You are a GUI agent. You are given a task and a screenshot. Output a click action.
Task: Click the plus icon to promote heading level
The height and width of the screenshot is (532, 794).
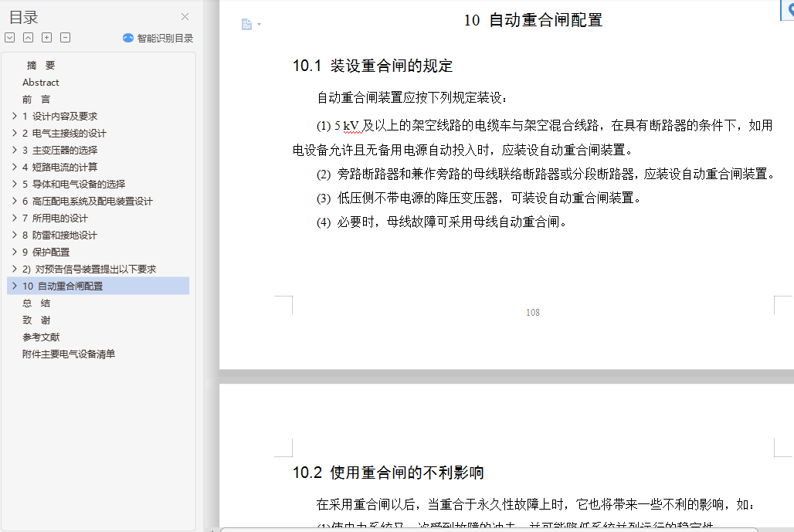[46, 38]
